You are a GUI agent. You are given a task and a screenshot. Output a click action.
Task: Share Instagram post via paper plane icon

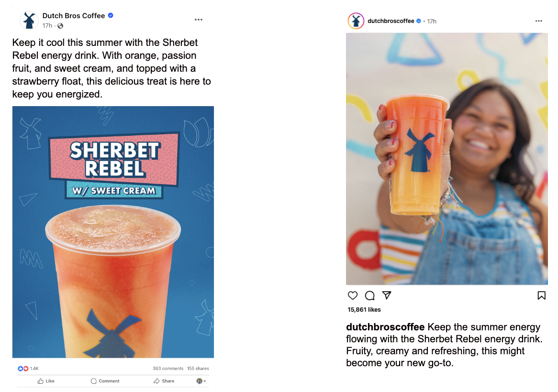point(387,295)
